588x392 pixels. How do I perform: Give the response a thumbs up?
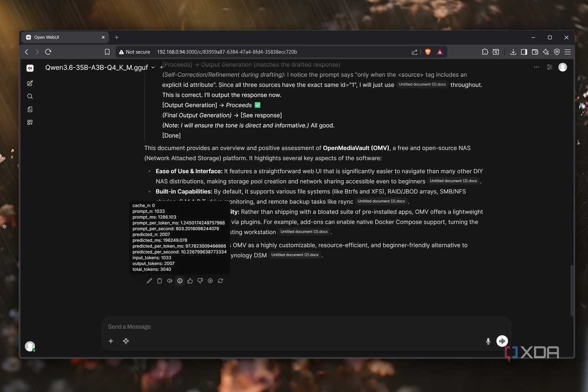tap(190, 281)
